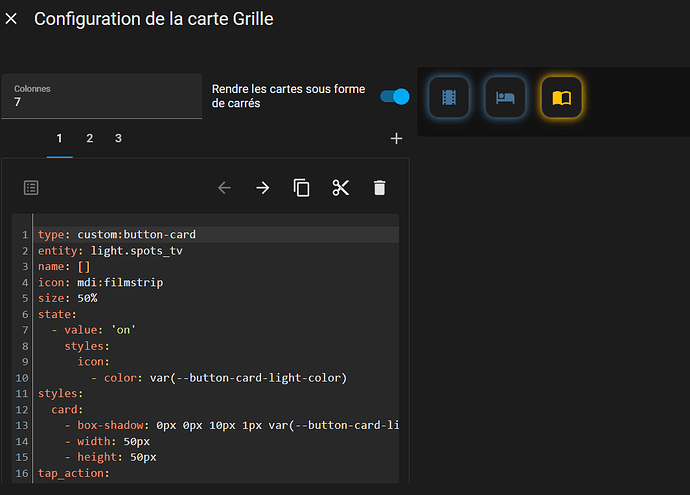Delete the card with trash icon
690x495 pixels.
point(379,188)
